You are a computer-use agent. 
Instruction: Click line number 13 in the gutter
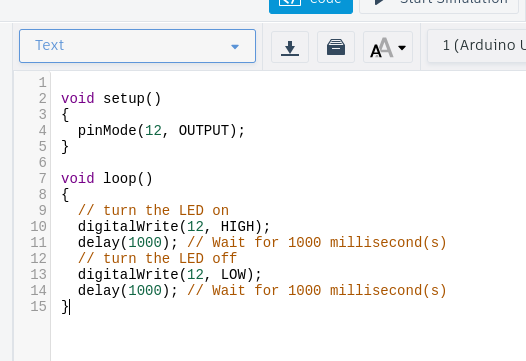coord(38,274)
